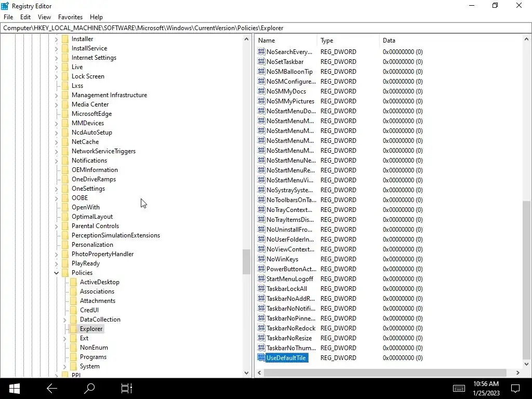Expand the Parental Controls key
Screen dimensions: 532x399
(56, 226)
